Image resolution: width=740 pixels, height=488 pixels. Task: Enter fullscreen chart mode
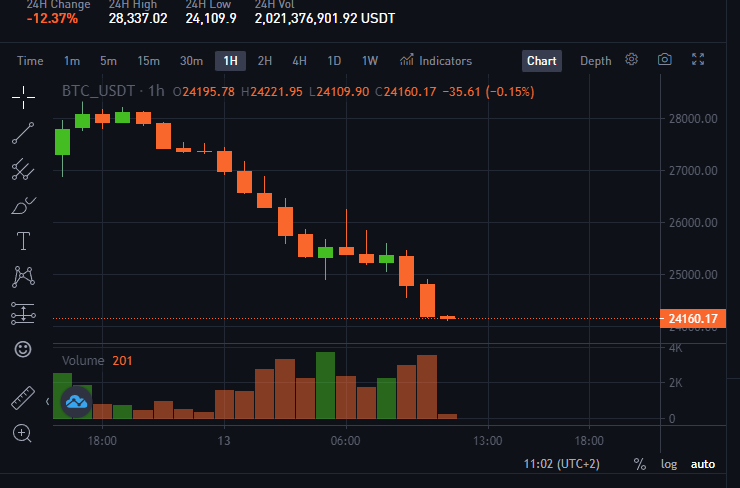pyautogui.click(x=698, y=59)
